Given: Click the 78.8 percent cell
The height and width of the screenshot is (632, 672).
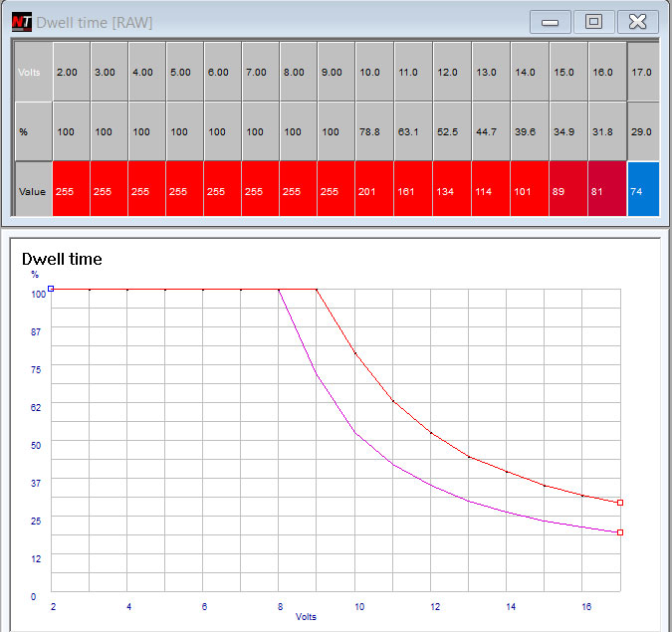Looking at the screenshot, I should coord(374,131).
